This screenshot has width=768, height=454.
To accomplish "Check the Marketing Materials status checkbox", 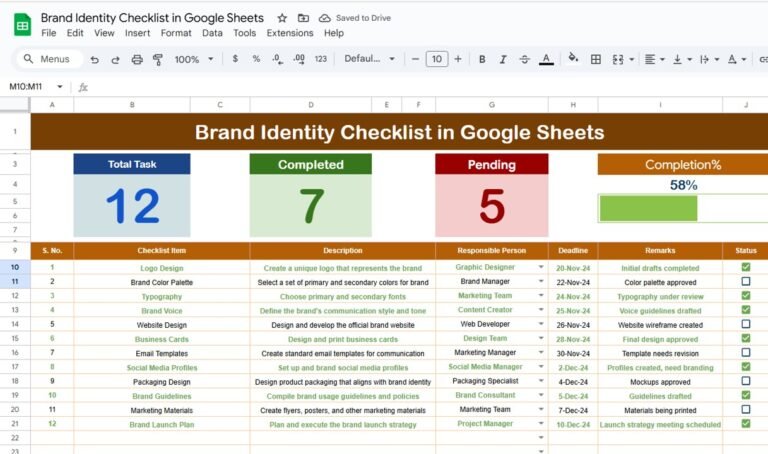I will pos(745,409).
